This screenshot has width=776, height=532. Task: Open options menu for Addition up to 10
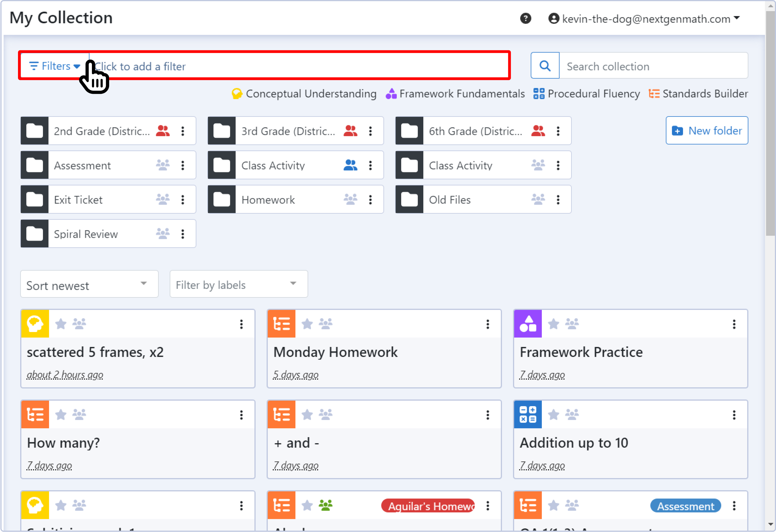(734, 415)
